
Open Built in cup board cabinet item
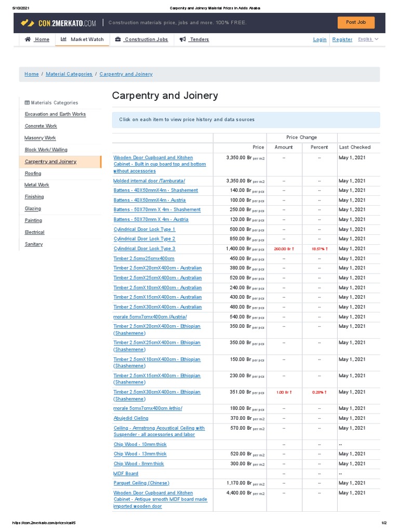point(159,164)
